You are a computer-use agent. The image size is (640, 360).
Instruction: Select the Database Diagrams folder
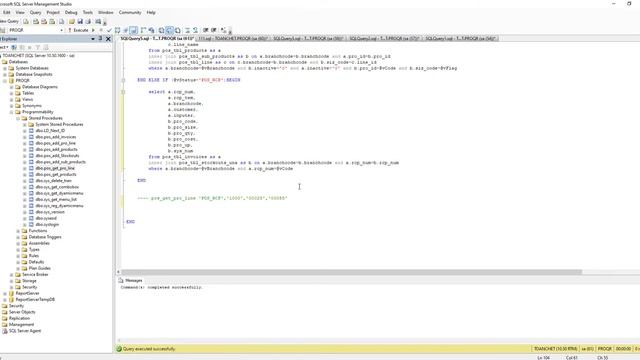pyautogui.click(x=40, y=87)
